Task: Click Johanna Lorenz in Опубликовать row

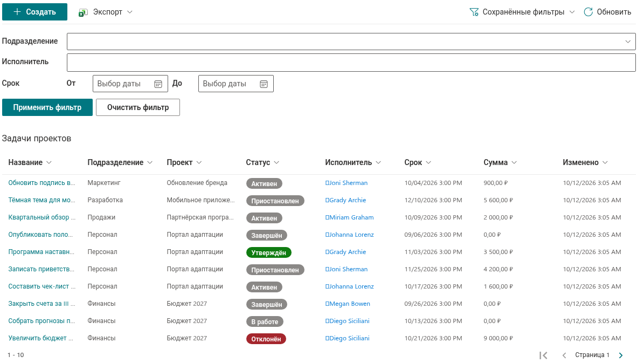Action: coord(351,235)
